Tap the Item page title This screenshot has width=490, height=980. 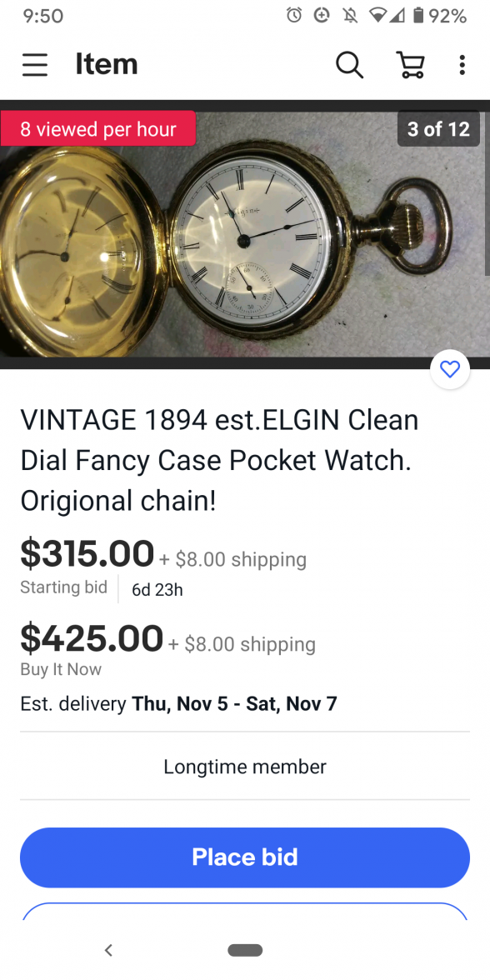pyautogui.click(x=107, y=64)
